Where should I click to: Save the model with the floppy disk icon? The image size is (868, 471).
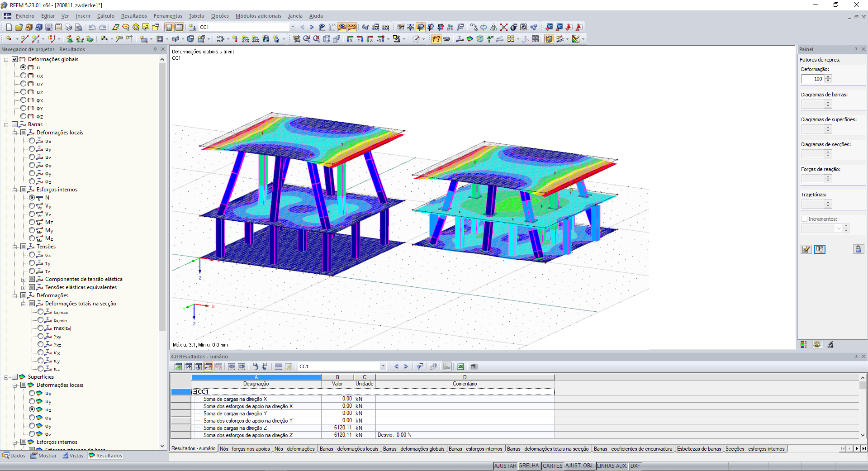point(49,27)
